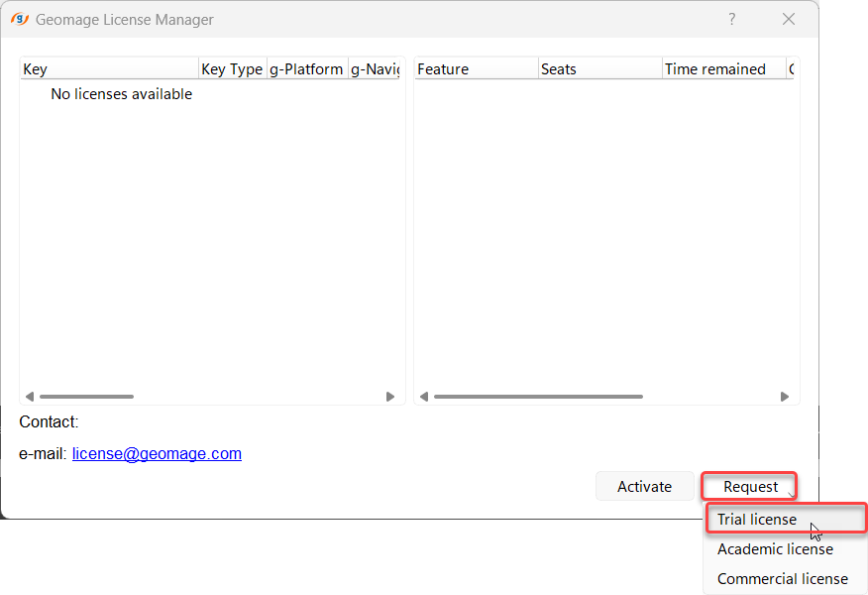
Task: Choose Commercial license from the menu
Action: [x=785, y=579]
